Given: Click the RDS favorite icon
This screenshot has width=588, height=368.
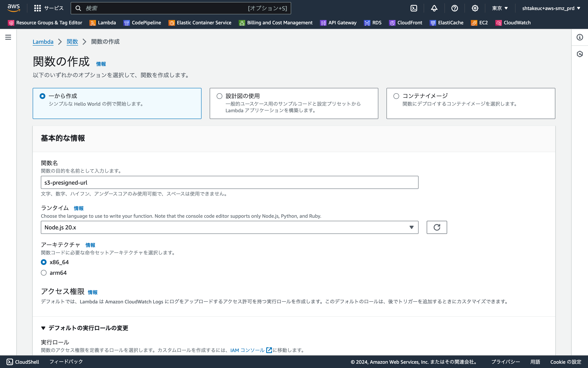Looking at the screenshot, I should [x=367, y=23].
